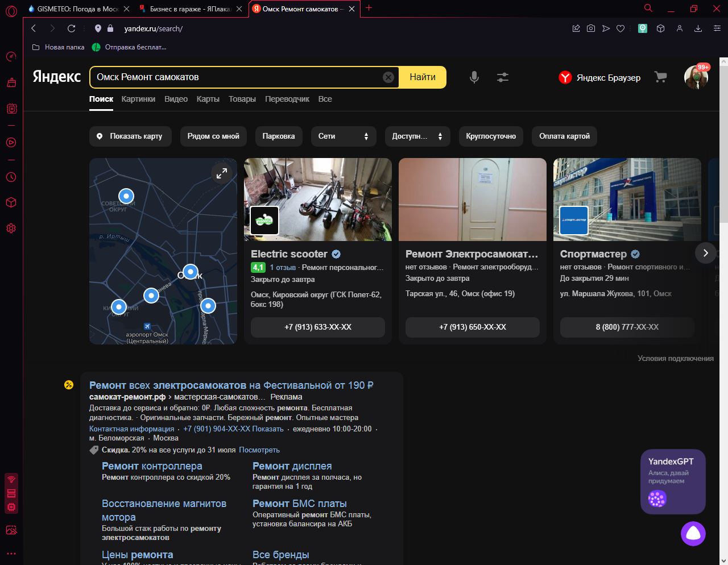Image resolution: width=728 pixels, height=565 pixels.
Task: Open 'Ремонт контроллера' sublink
Action: (152, 466)
